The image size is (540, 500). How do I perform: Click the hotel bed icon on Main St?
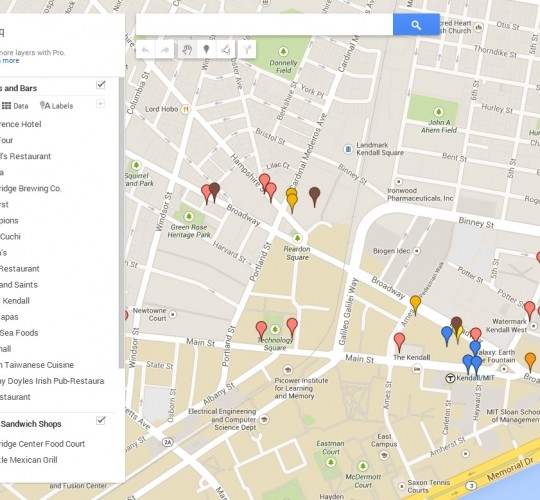tap(416, 369)
